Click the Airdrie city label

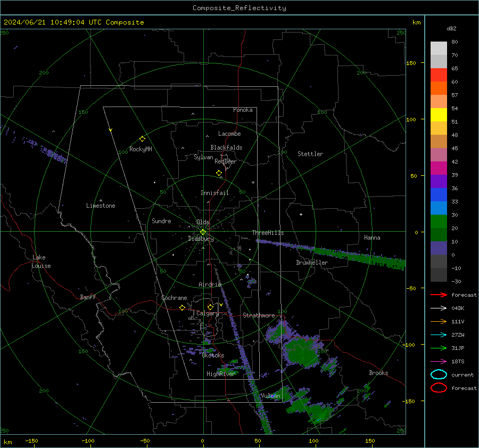210,284
